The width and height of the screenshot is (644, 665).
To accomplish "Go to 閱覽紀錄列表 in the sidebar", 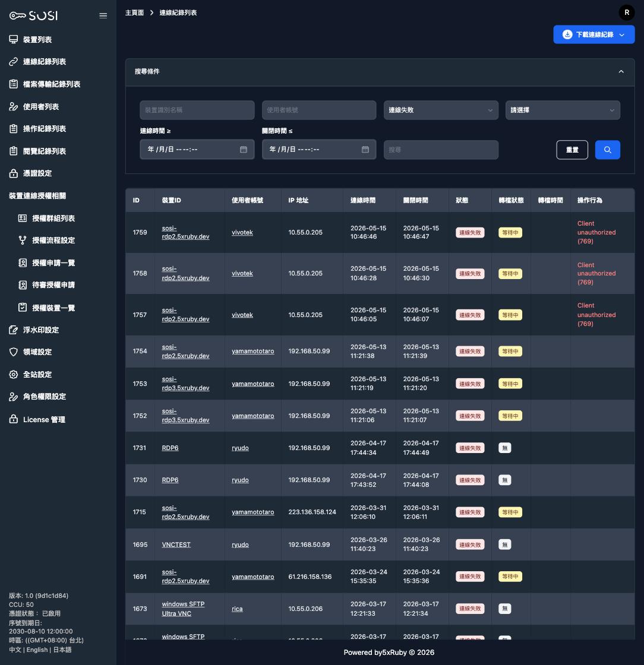I will (x=45, y=151).
